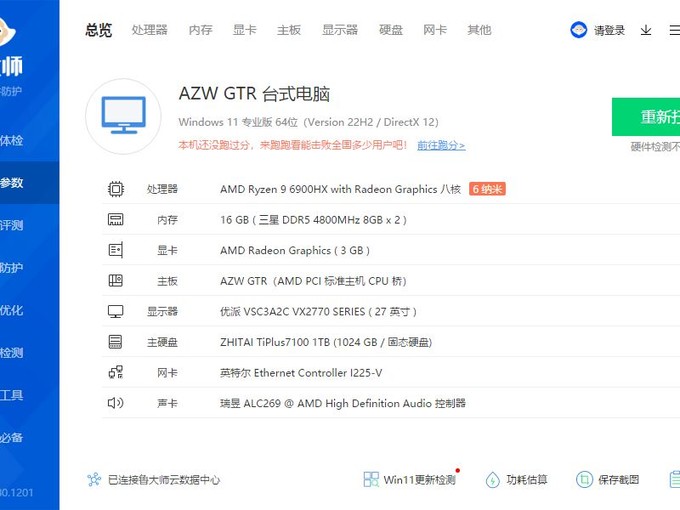Click the AZW GTR 台式电脑 title
680x510 pixels.
point(254,94)
